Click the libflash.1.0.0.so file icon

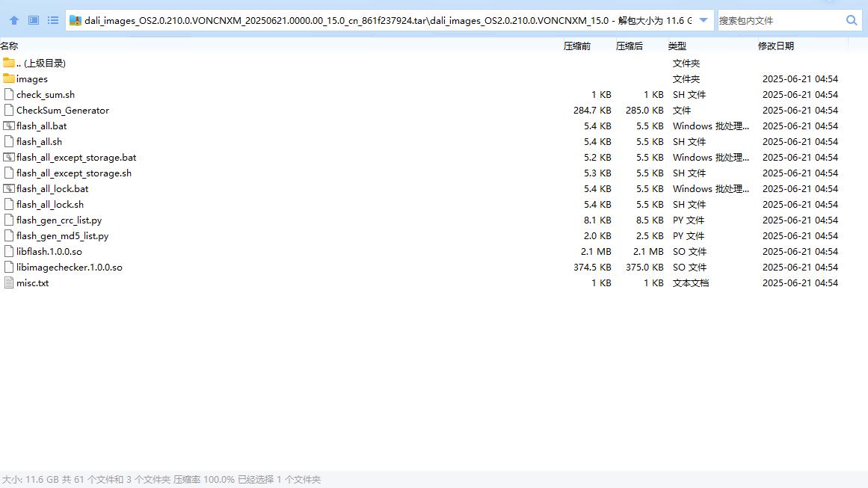(x=9, y=251)
